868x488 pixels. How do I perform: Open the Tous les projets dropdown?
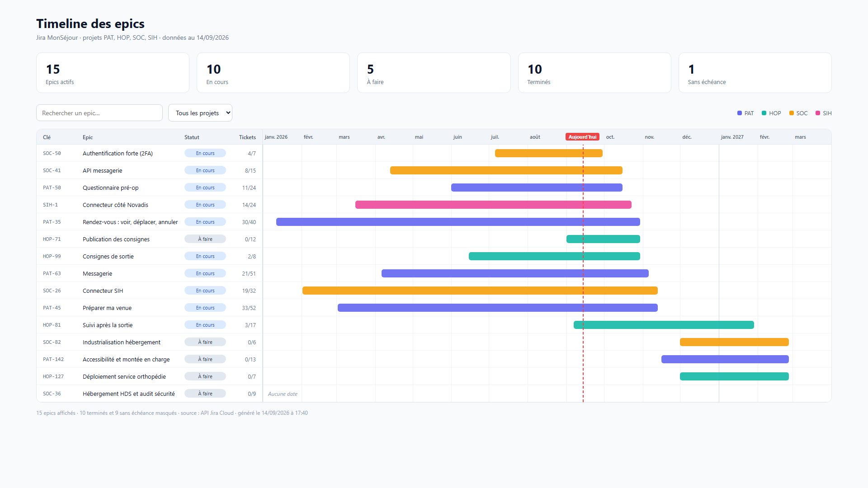pos(200,113)
